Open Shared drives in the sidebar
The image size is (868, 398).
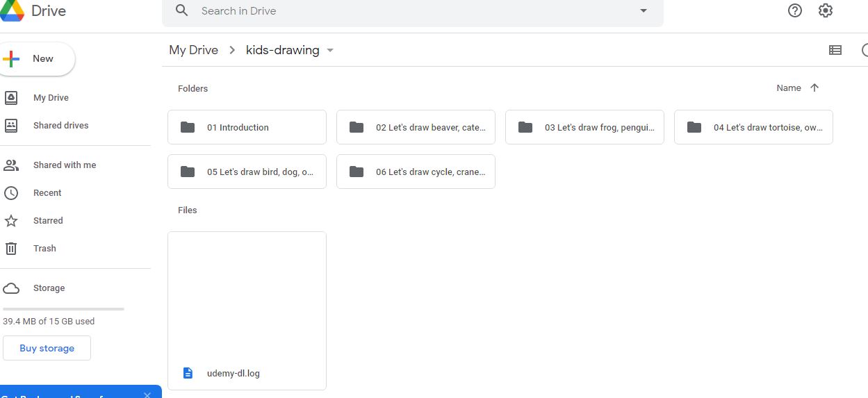click(x=61, y=126)
